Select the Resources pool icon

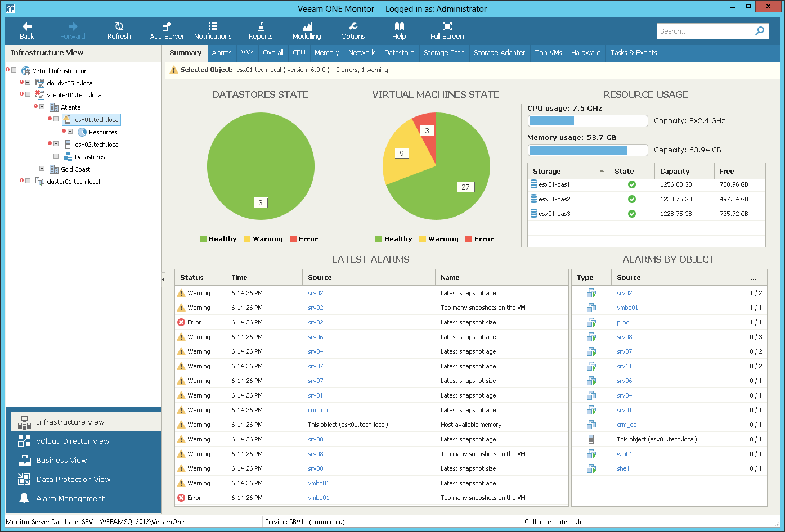point(82,132)
